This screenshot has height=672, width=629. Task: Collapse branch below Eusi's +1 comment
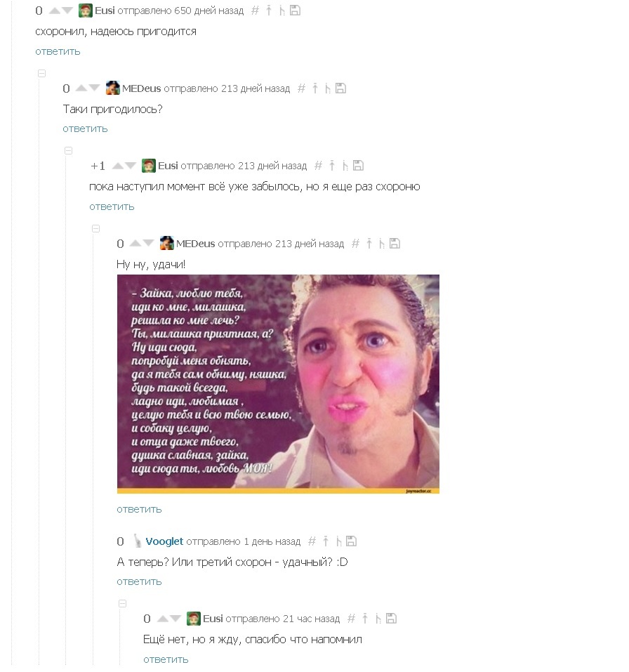point(96,228)
